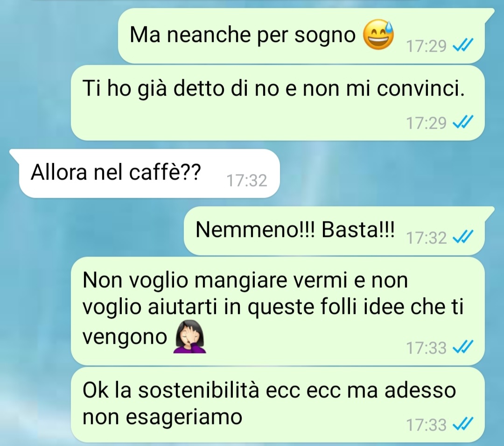The height and width of the screenshot is (446, 504).
Task: Click read ticks next to 'Nemmeno!!! Basta!!!'
Action: pyautogui.click(x=462, y=236)
